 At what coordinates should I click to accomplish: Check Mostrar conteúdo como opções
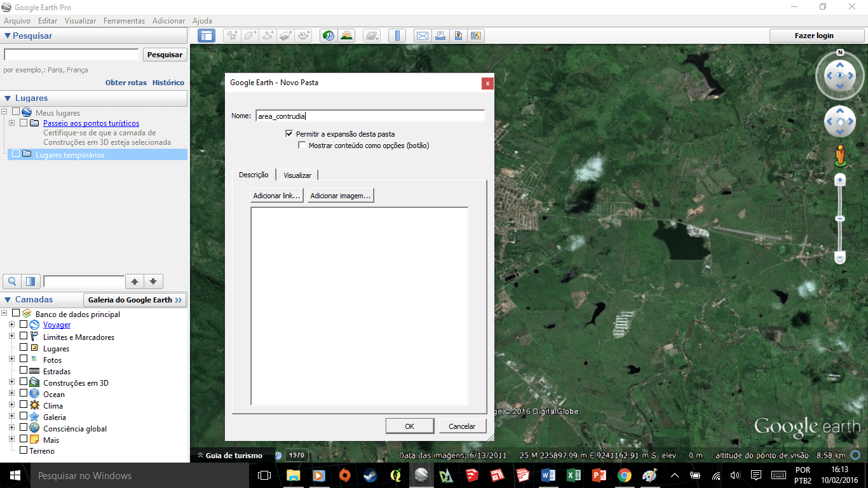[302, 146]
